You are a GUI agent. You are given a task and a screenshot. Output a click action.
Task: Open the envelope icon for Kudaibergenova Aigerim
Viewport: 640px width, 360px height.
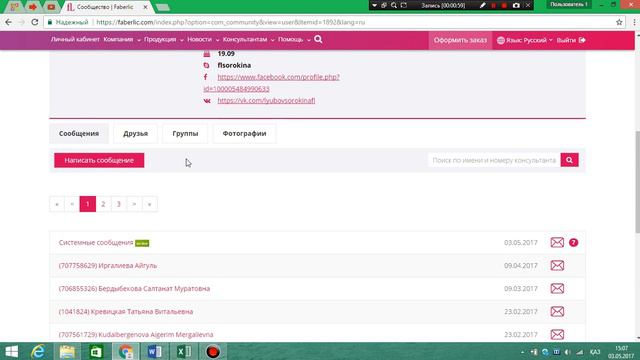coord(557,334)
